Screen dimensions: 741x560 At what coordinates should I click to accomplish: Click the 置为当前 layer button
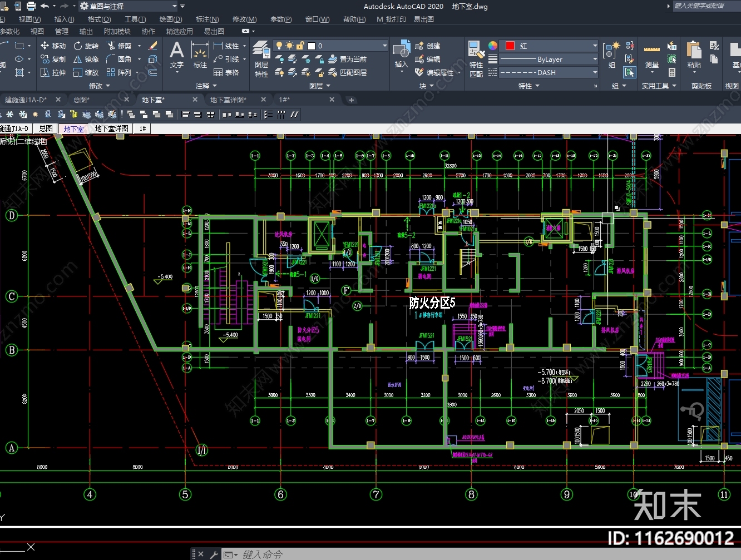tap(347, 59)
